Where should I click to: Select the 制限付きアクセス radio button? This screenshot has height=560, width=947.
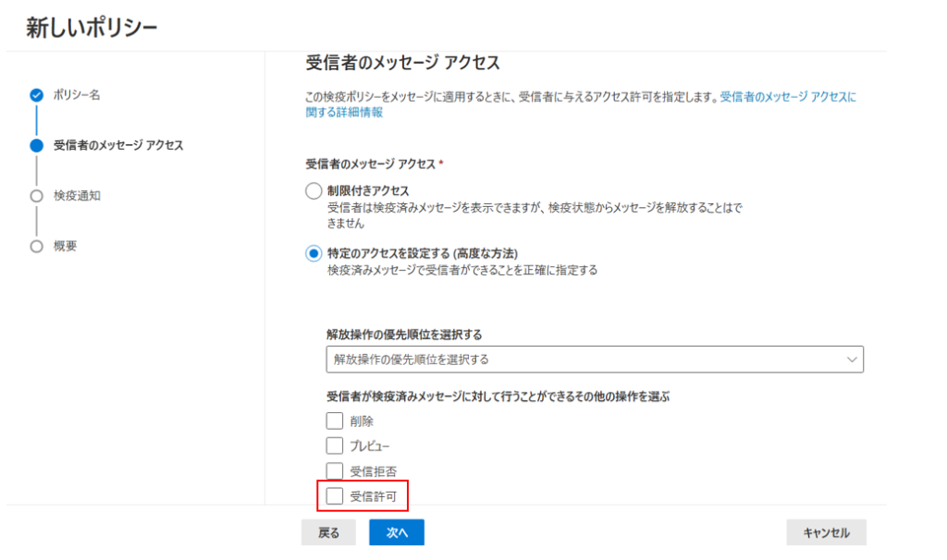click(x=314, y=191)
